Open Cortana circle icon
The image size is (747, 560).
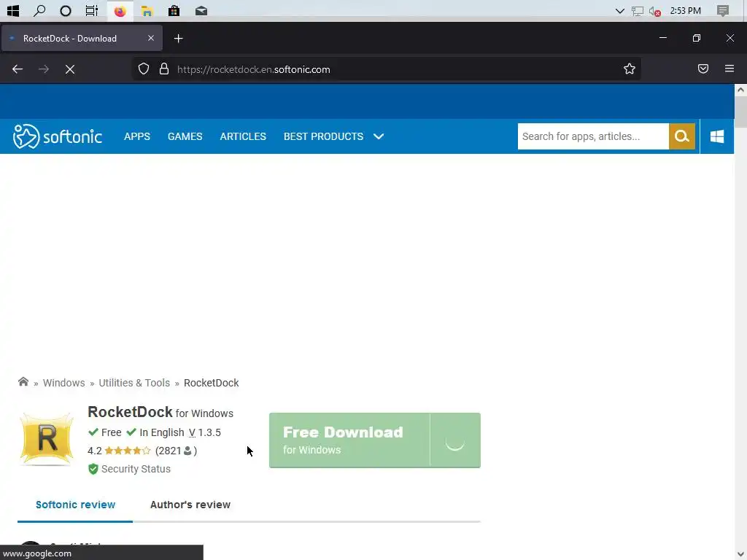pyautogui.click(x=66, y=10)
